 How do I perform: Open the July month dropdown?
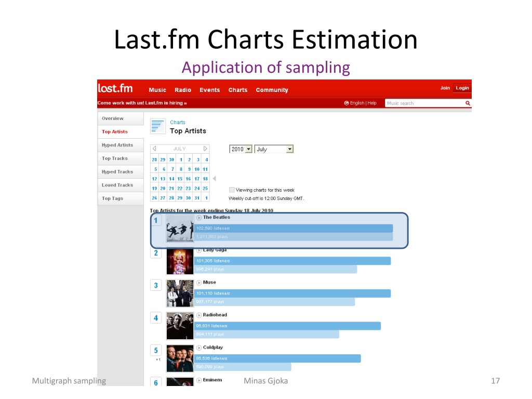tap(274, 149)
